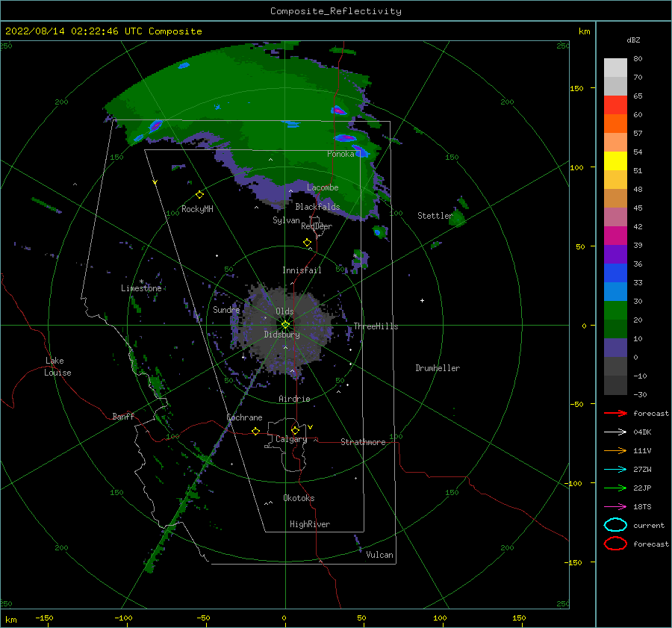Click the Composite_Reflectivity title
The height and width of the screenshot is (628, 672).
(336, 11)
